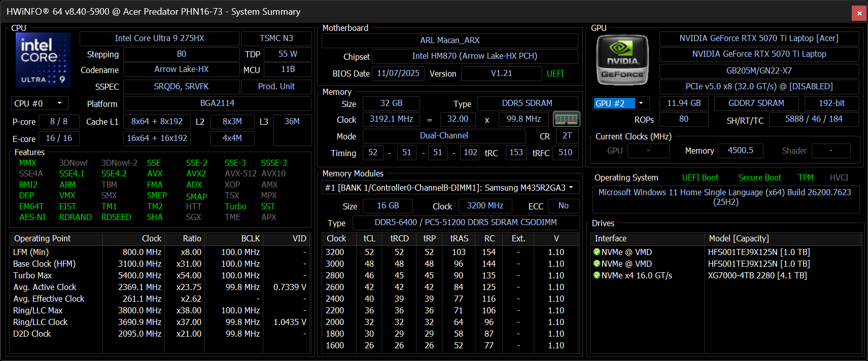The height and width of the screenshot is (361, 868).
Task: Click the Dual-Channel mode field
Action: (444, 136)
